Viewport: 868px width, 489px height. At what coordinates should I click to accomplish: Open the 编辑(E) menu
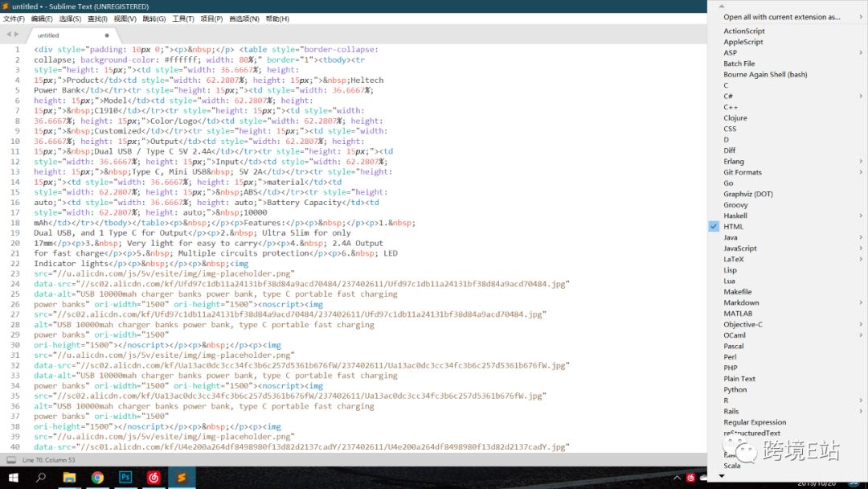(42, 18)
